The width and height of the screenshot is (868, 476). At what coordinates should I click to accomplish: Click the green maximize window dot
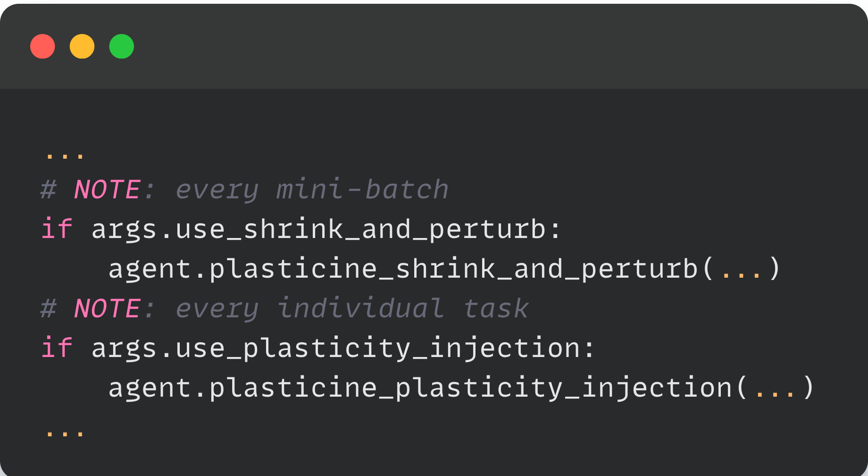point(122,46)
